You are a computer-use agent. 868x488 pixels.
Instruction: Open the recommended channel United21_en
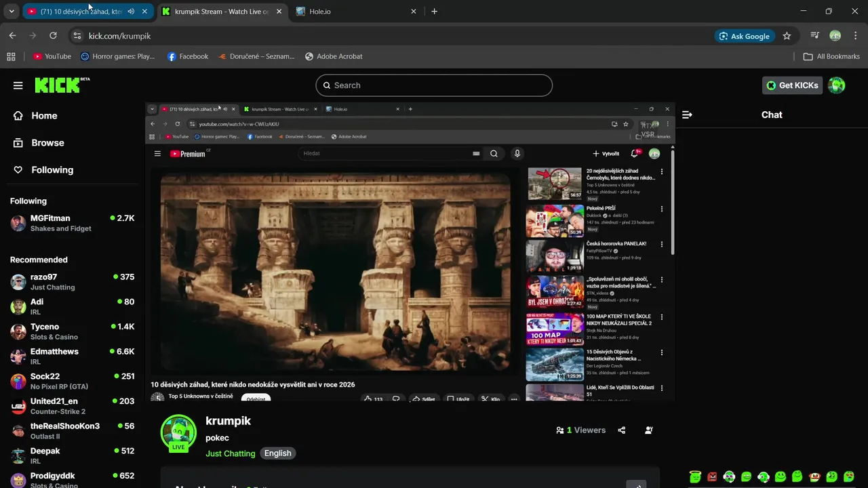72,406
